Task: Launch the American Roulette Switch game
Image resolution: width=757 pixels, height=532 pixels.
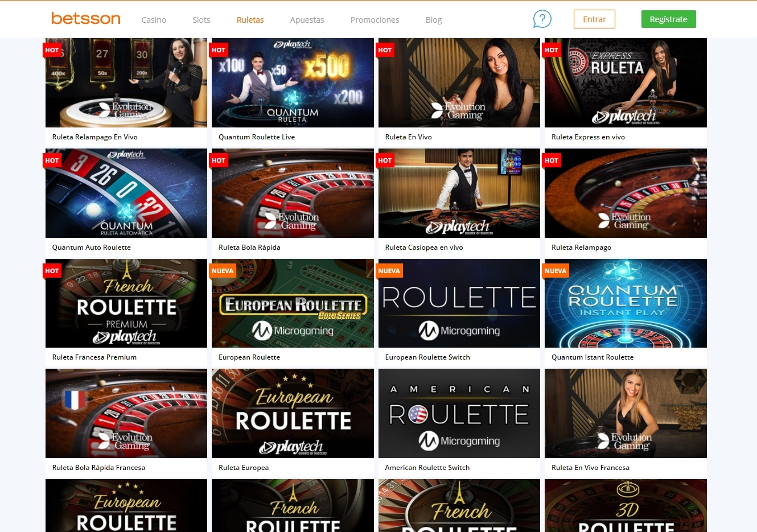Action: tap(459, 413)
